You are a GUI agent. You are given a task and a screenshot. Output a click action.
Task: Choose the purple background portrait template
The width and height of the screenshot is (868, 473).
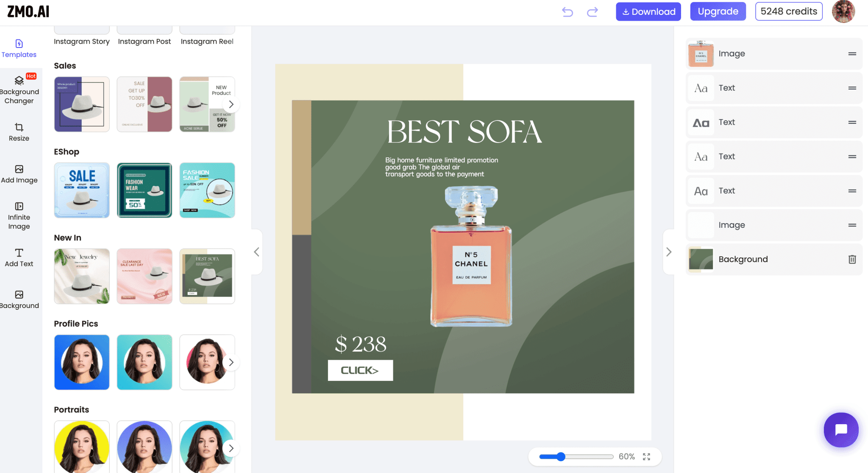coord(145,447)
